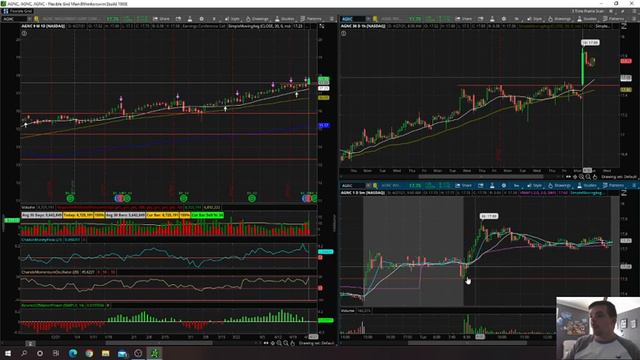Click the horizontal scrollbar below top-right chart
The image size is (640, 360).
point(481,177)
